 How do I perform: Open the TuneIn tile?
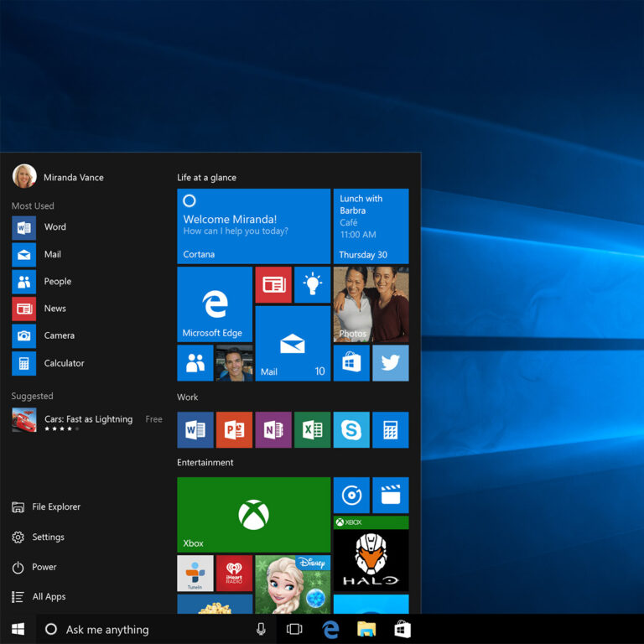[195, 574]
